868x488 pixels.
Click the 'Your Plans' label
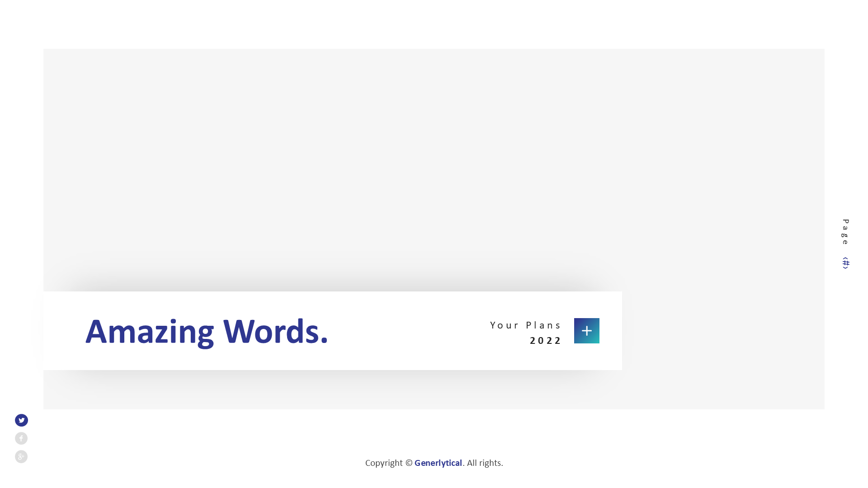click(x=525, y=325)
